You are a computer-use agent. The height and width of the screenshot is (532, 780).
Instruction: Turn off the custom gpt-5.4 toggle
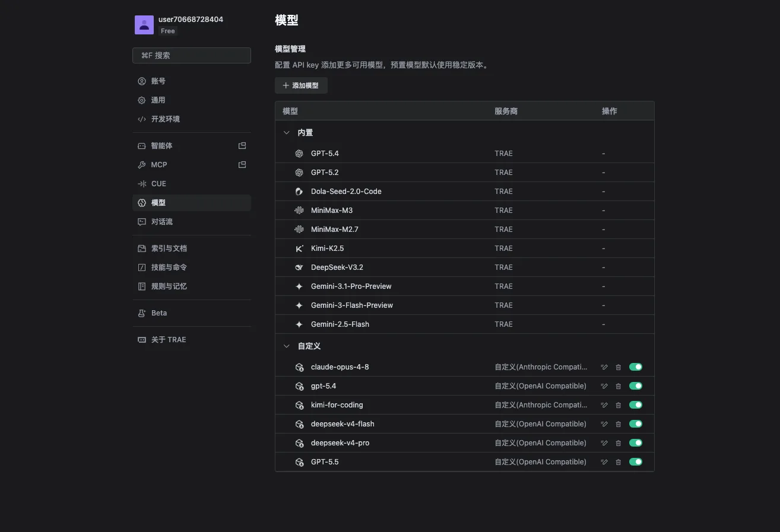636,386
